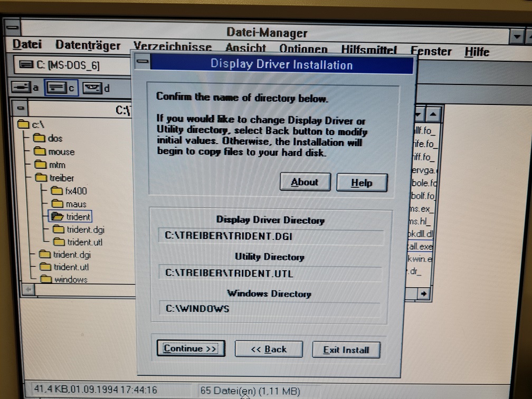
Task: Open Display Driver Installation control menu box
Action: point(142,61)
